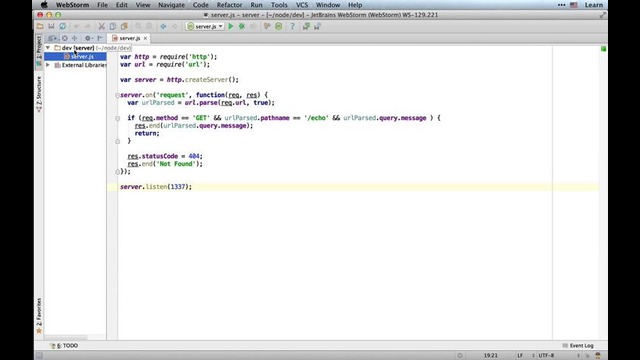The width and height of the screenshot is (640, 360).
Task: Click the 19:21 cursor position indicator
Action: [491, 356]
